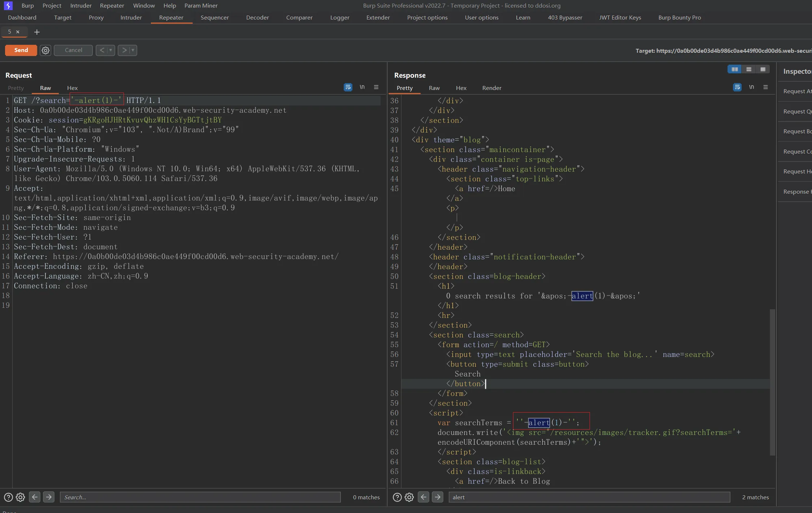This screenshot has height=513, width=812.
Task: Expand Request Attributes in Inspector
Action: click(795, 91)
